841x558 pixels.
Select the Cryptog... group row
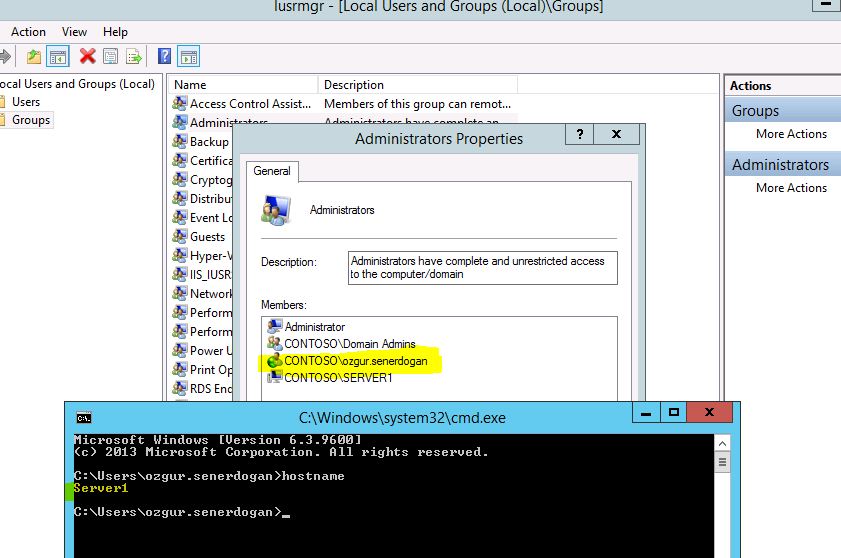[202, 179]
